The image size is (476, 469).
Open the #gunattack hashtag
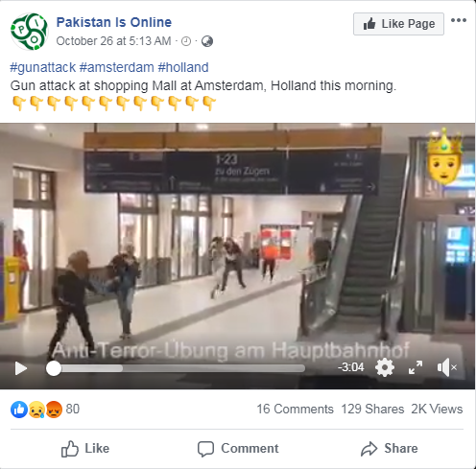click(43, 67)
